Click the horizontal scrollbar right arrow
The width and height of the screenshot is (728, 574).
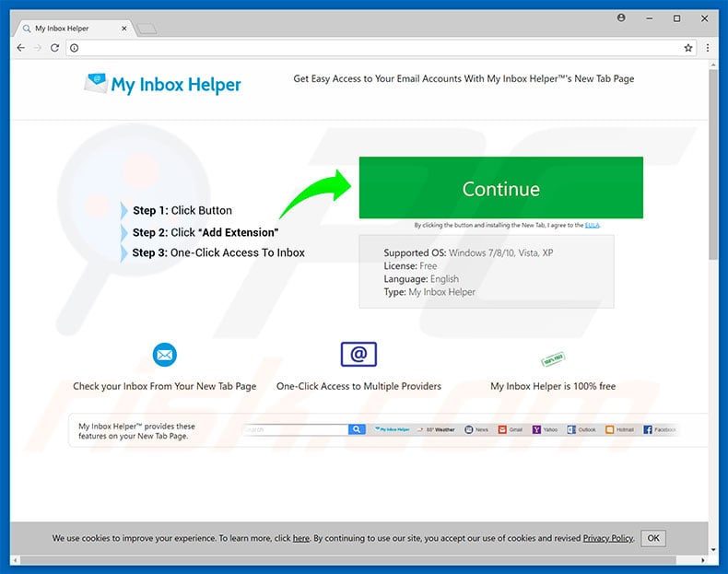[703, 560]
